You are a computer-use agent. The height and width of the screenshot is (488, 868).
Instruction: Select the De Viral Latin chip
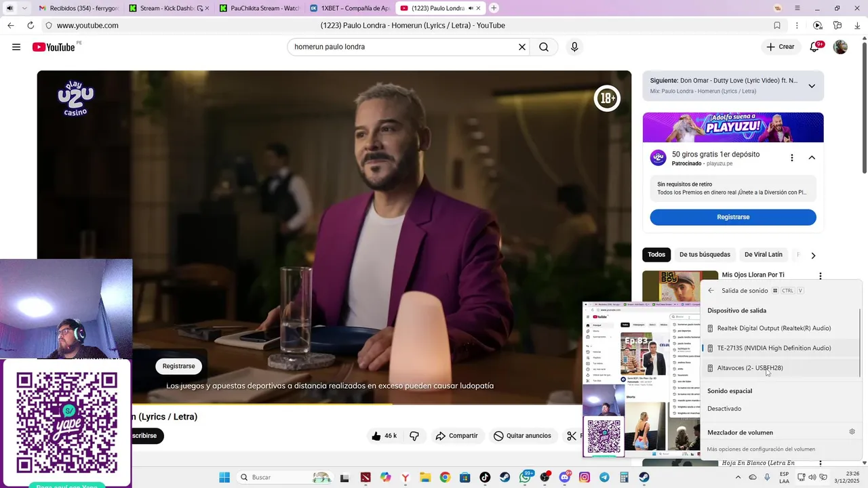pos(764,255)
